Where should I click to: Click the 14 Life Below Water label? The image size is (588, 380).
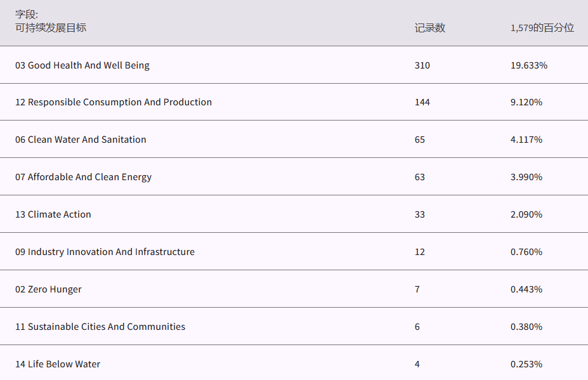click(x=58, y=364)
